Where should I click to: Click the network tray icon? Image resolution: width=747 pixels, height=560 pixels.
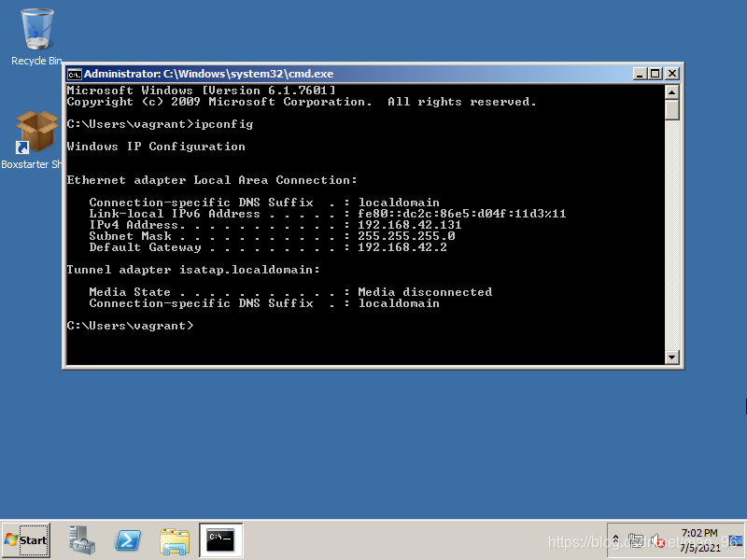pos(636,541)
